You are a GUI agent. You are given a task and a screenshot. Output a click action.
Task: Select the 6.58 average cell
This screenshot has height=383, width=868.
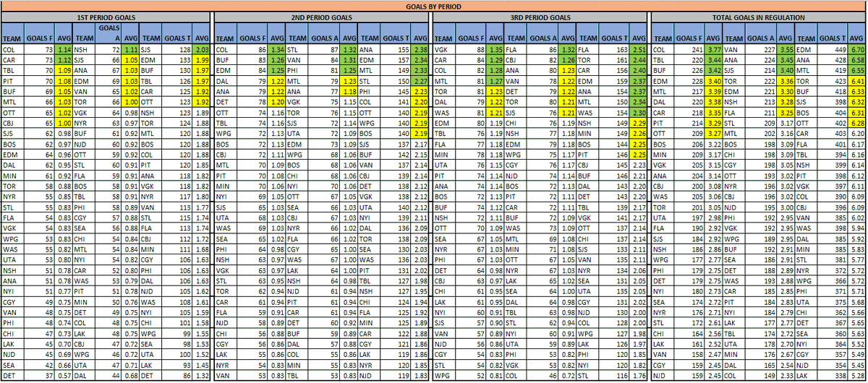[858, 61]
